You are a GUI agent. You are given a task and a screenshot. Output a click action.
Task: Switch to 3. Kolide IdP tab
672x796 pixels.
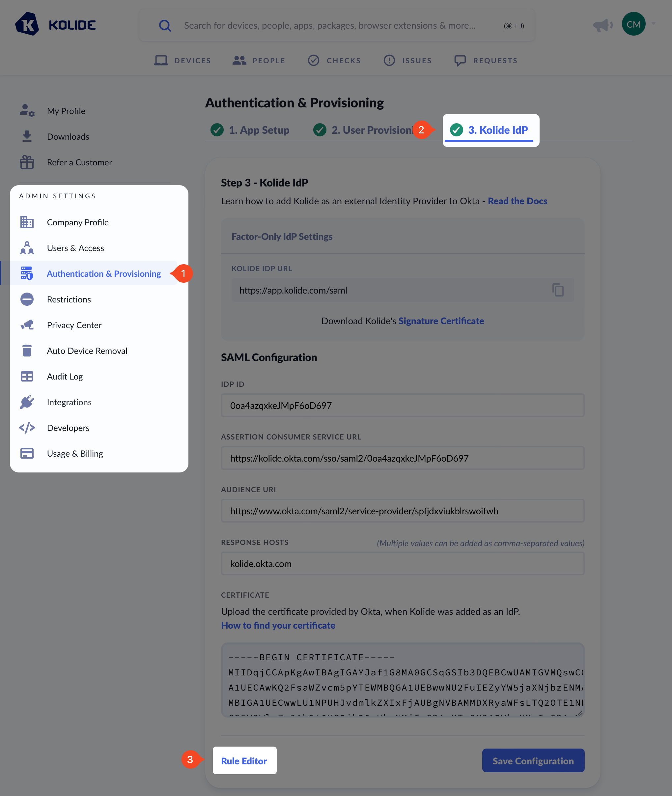pyautogui.click(x=489, y=130)
